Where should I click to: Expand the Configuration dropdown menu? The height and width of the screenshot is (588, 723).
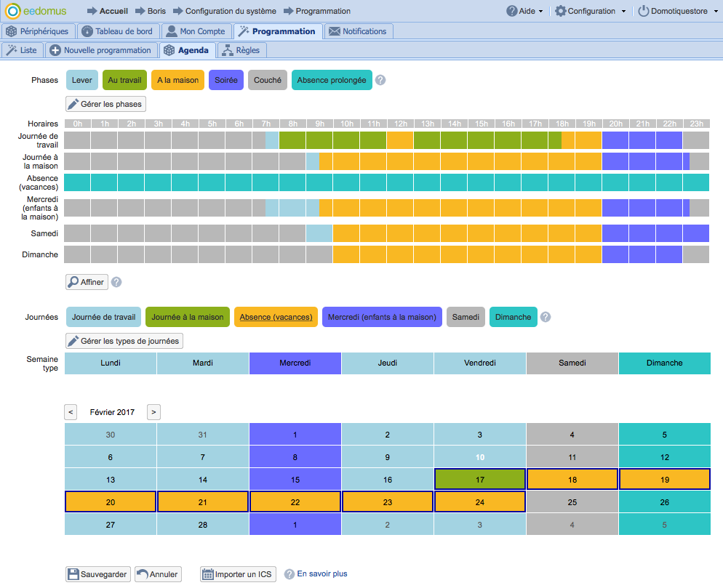(590, 11)
